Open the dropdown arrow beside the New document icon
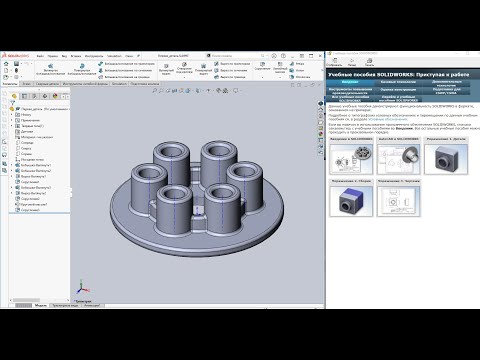The width and height of the screenshot is (480, 360). coord(11,70)
